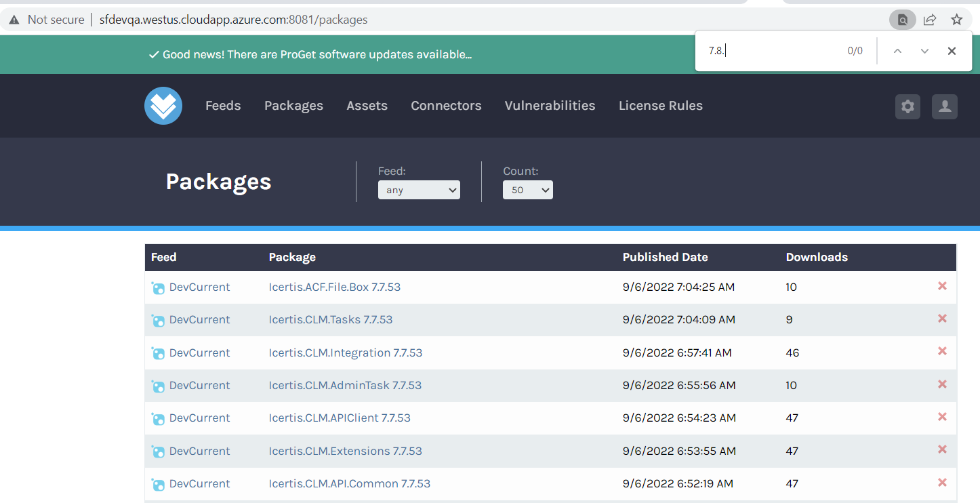Open the Vulnerabilities menu
980x503 pixels.
click(x=550, y=106)
